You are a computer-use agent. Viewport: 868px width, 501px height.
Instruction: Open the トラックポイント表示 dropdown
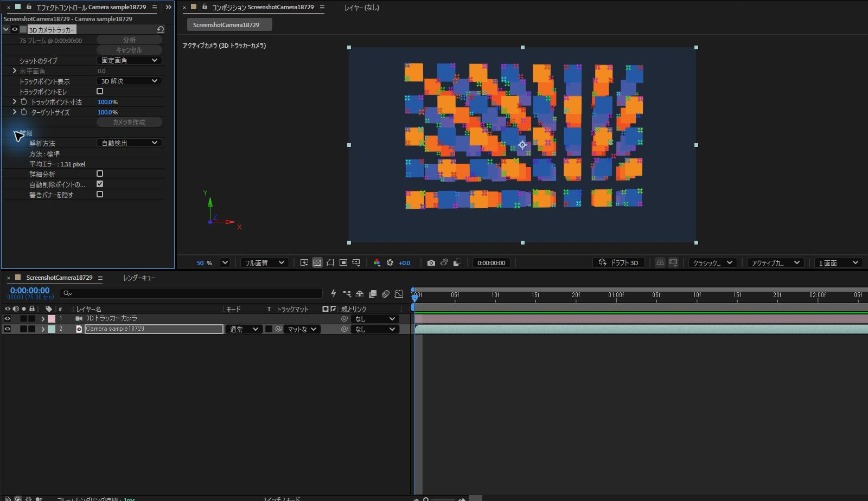pyautogui.click(x=129, y=81)
